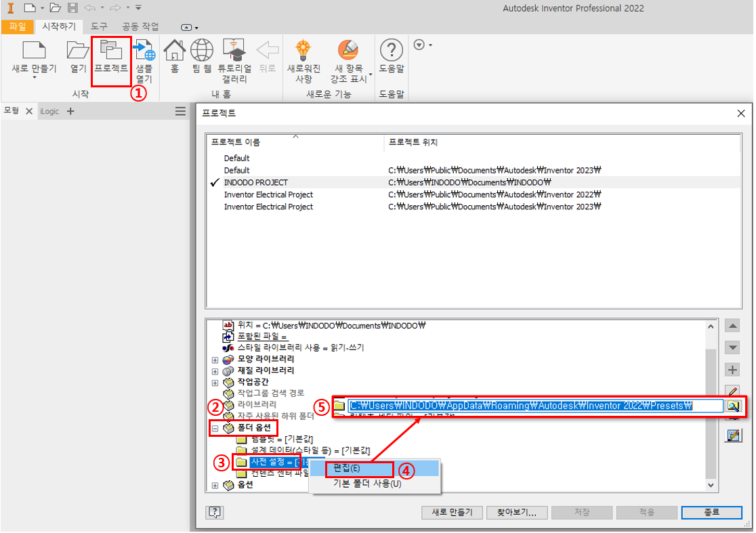
Task: Click the plus add button in project dialog
Action: pos(732,370)
